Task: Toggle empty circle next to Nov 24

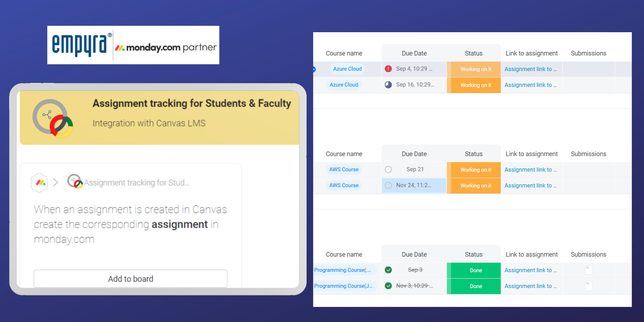Action: point(388,185)
